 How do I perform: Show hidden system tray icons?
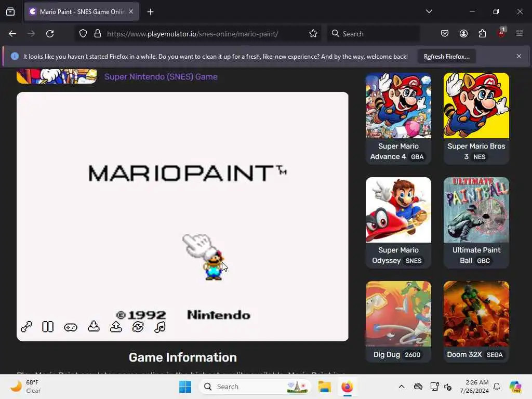(x=402, y=387)
